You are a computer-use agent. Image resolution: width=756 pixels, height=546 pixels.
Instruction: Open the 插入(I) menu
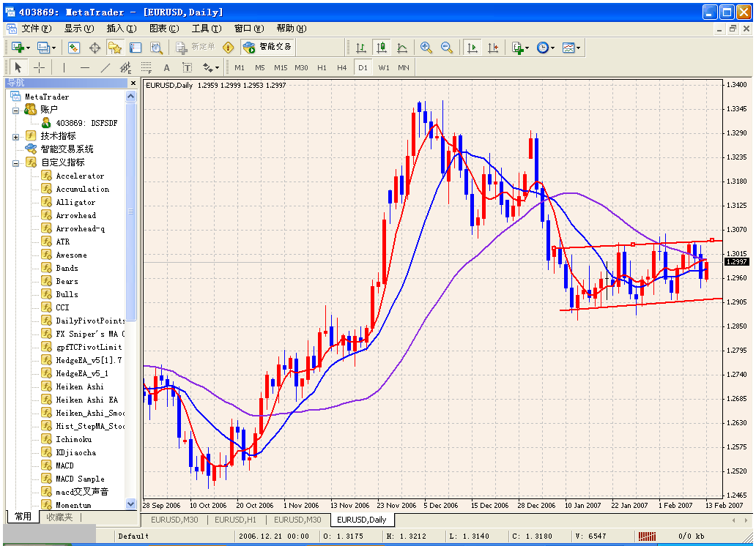tap(121, 29)
